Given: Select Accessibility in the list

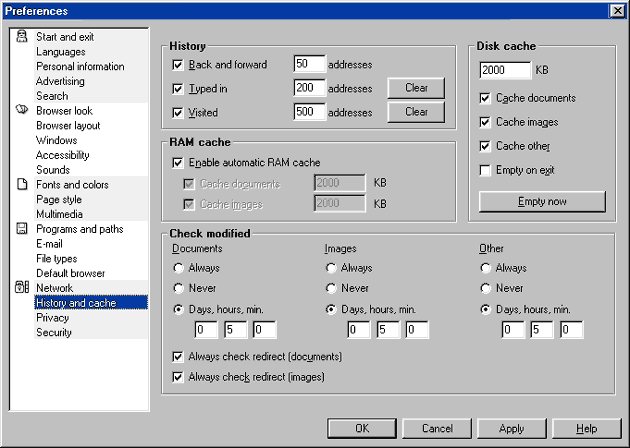Looking at the screenshot, I should click(63, 155).
